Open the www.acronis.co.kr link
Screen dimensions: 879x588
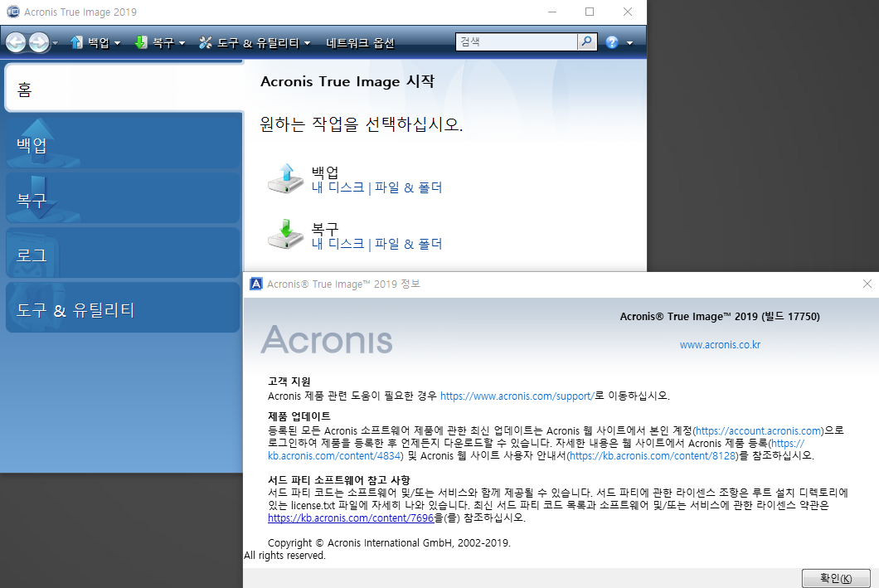[x=720, y=345]
